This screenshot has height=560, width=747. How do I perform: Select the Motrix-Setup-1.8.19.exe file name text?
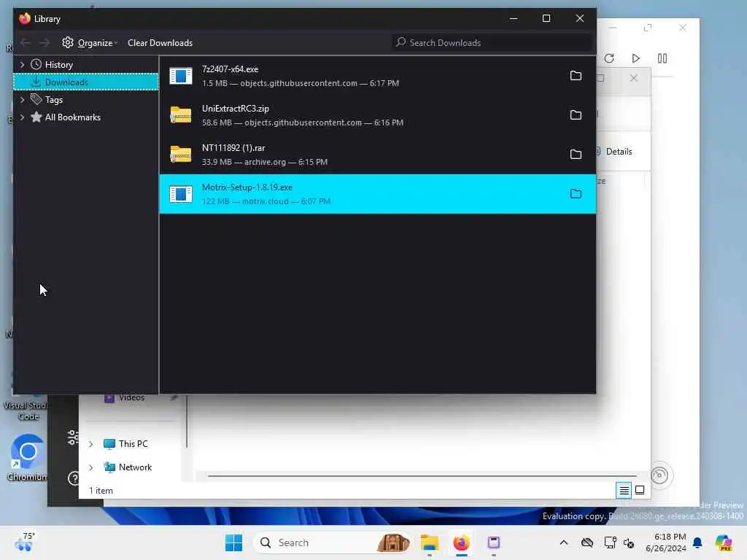[247, 187]
